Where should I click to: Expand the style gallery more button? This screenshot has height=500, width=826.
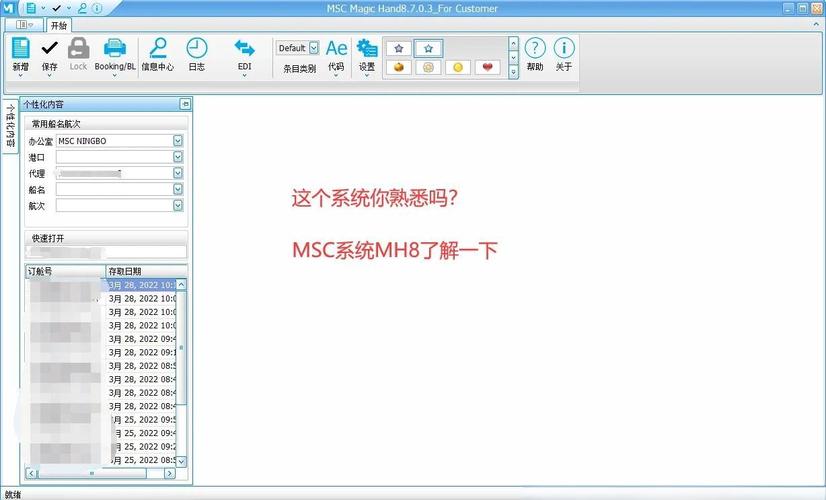click(514, 72)
